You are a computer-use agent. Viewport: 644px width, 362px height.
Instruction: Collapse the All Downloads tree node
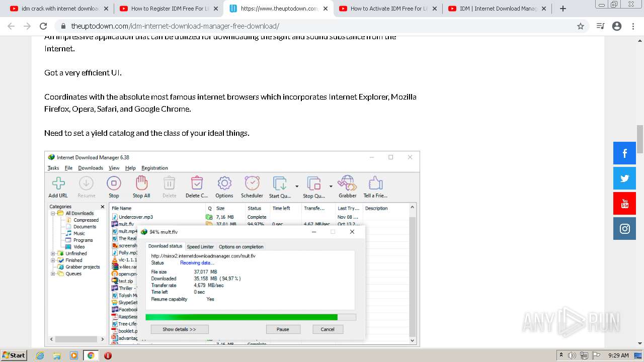pos(53,213)
